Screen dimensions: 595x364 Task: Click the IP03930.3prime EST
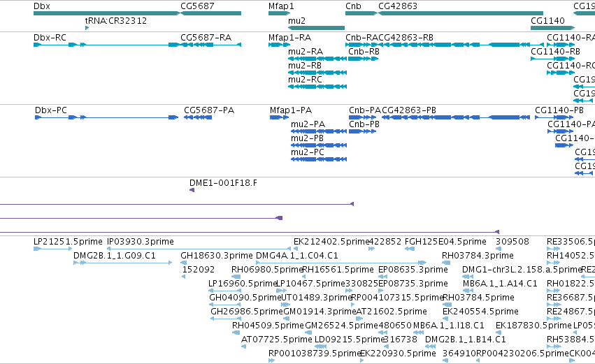(199, 249)
